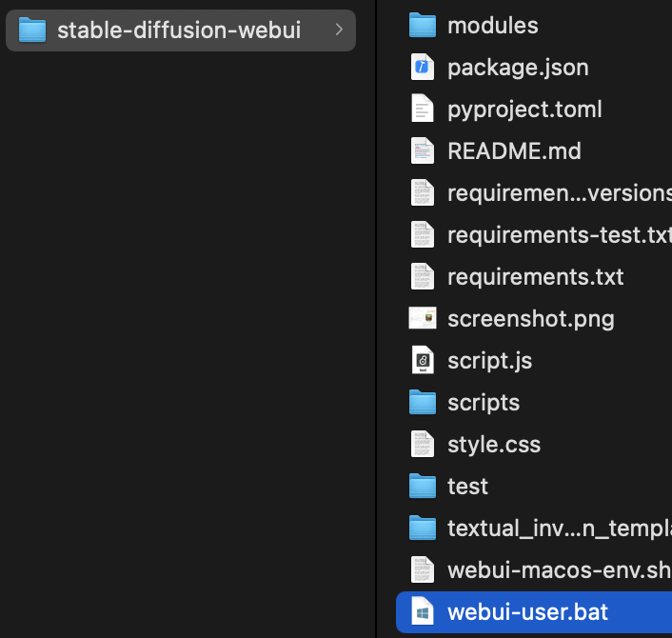Select the textual_inv...n_templa folder name
The width and height of the screenshot is (672, 638).
click(x=560, y=528)
